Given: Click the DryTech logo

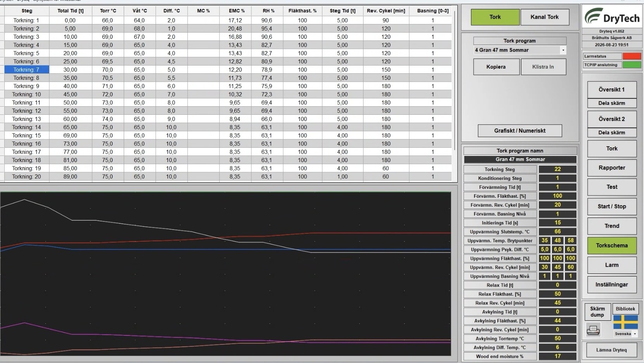Looking at the screenshot, I should tap(612, 17).
